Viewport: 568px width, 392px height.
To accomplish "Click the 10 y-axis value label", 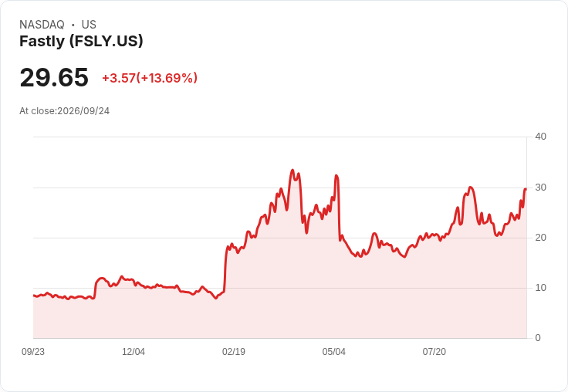I will pyautogui.click(x=540, y=288).
